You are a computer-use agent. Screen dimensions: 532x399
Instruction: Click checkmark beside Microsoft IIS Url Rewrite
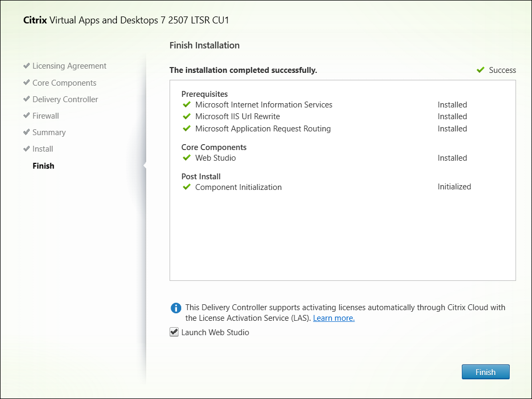187,117
